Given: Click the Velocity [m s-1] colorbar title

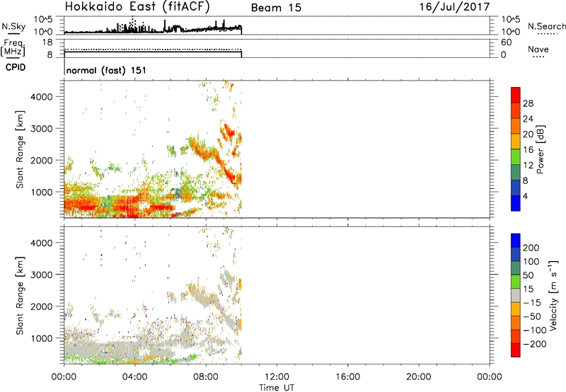Looking at the screenshot, I should [x=553, y=295].
